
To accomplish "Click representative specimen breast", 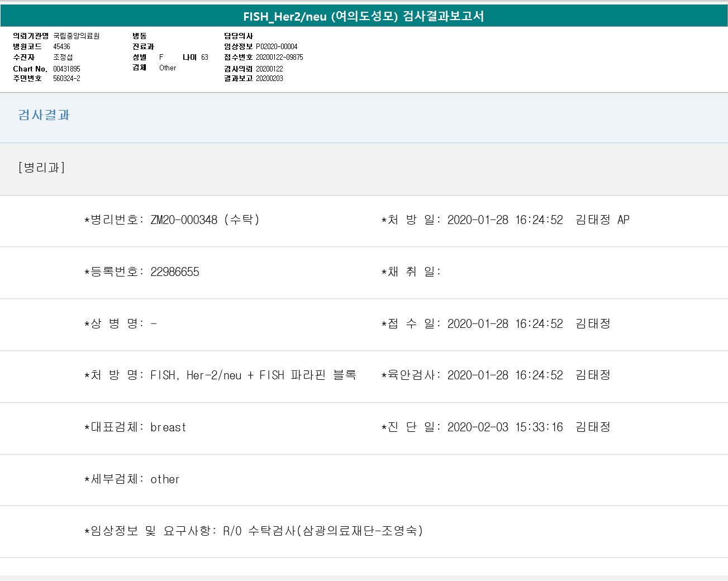I will click(168, 427).
